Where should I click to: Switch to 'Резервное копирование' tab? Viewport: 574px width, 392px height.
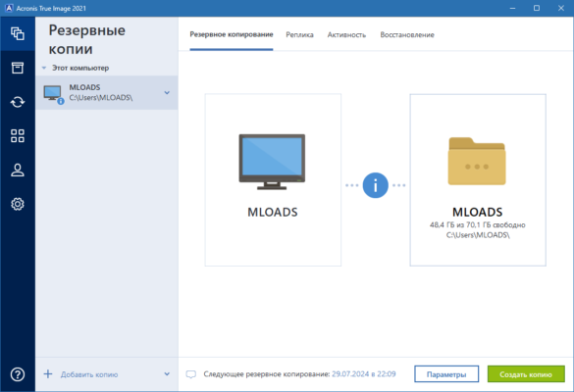tap(232, 34)
